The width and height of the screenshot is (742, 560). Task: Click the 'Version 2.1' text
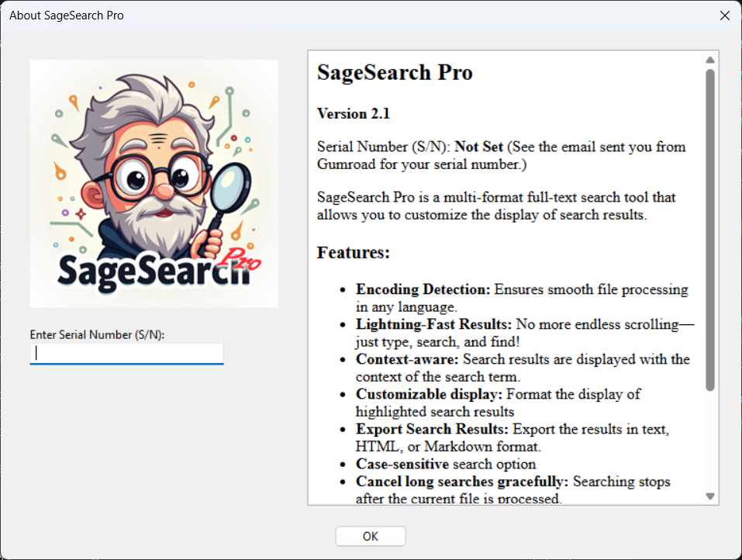(x=354, y=113)
